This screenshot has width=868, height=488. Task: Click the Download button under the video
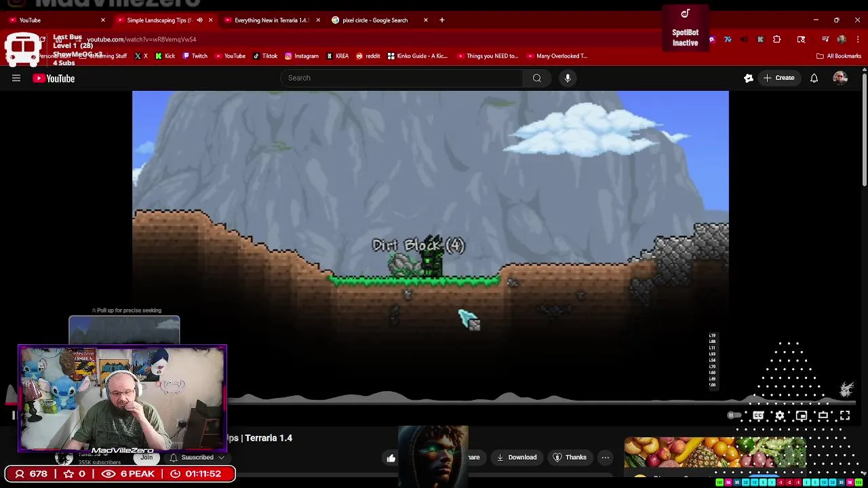tap(517, 457)
